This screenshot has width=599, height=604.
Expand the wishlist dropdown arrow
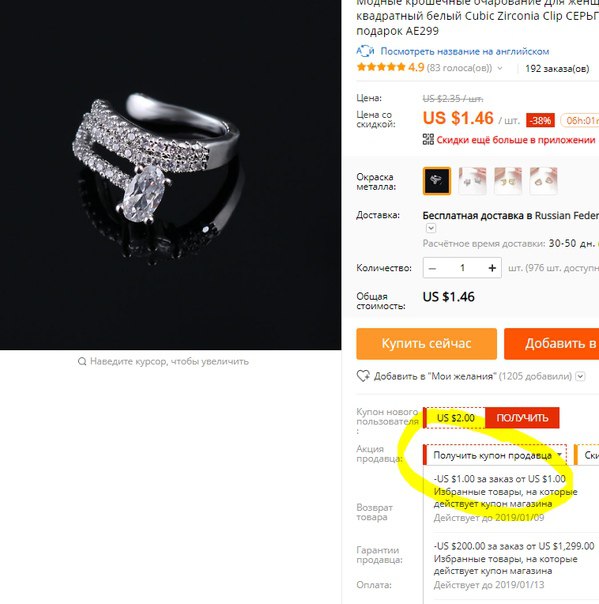[x=581, y=376]
